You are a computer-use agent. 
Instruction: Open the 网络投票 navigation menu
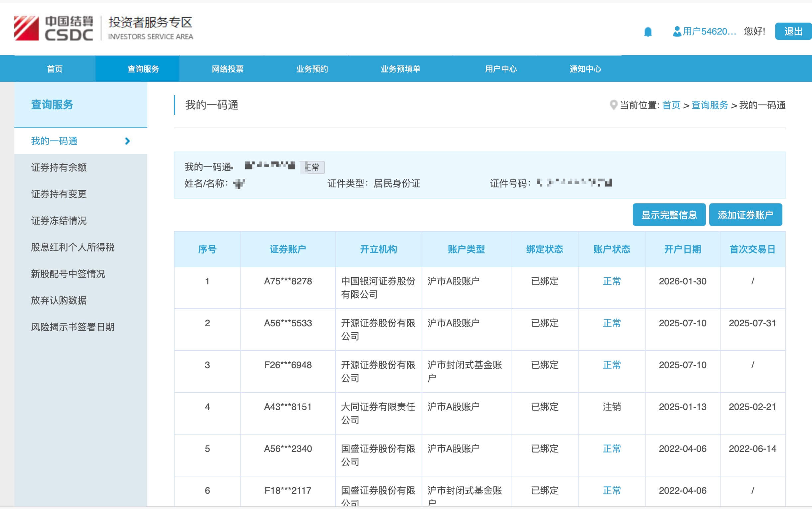pyautogui.click(x=227, y=68)
